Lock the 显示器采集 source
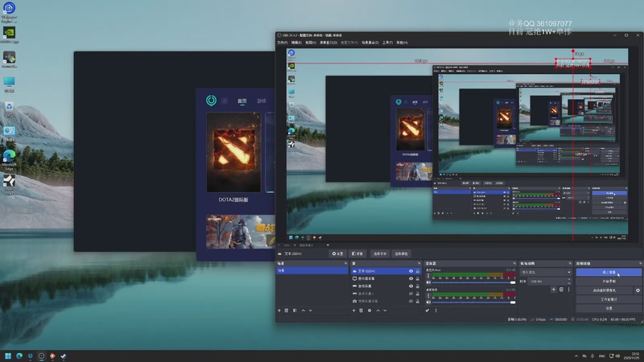 (418, 278)
